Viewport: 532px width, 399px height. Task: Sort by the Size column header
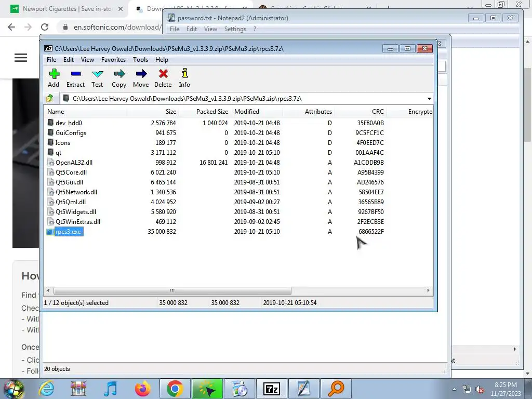coord(153,112)
